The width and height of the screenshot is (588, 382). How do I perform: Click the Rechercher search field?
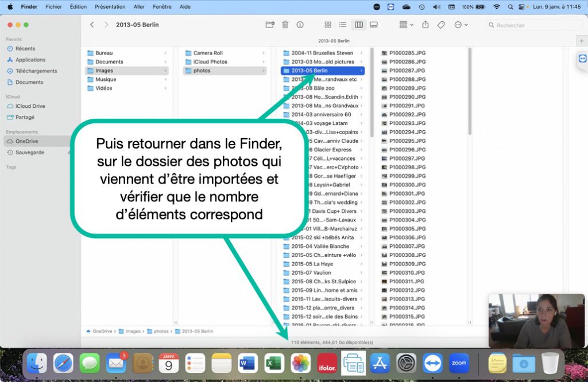point(531,25)
